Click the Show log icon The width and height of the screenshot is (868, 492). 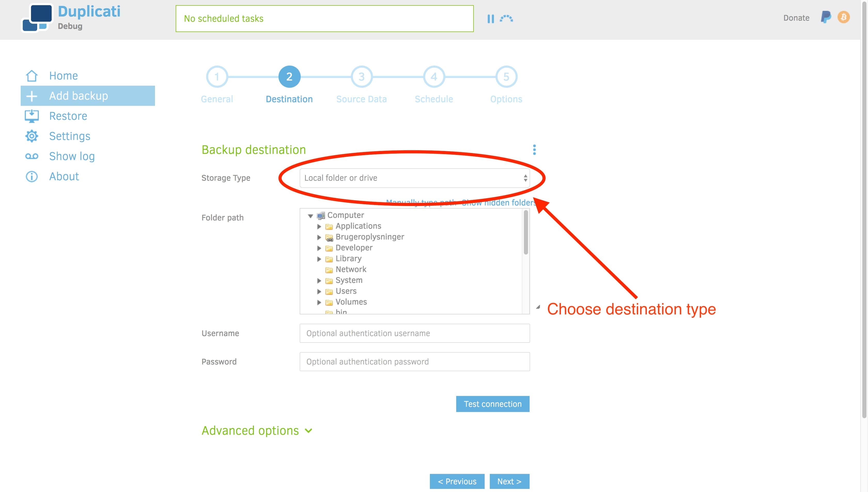(32, 156)
